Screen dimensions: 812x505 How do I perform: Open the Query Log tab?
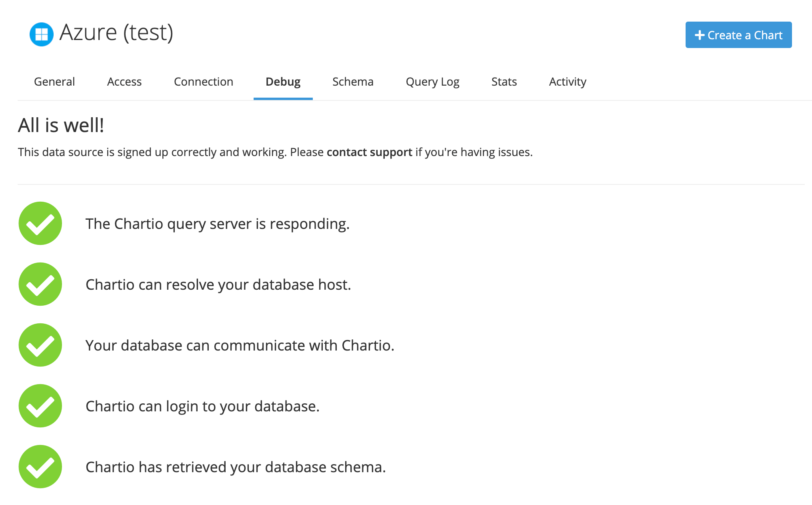click(x=433, y=82)
